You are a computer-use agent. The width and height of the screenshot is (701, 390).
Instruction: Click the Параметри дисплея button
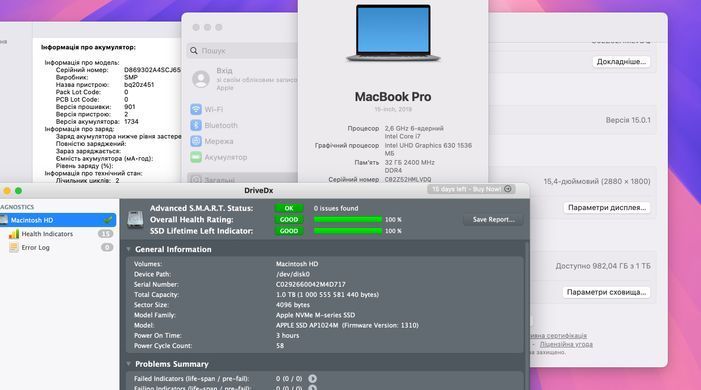tap(606, 208)
